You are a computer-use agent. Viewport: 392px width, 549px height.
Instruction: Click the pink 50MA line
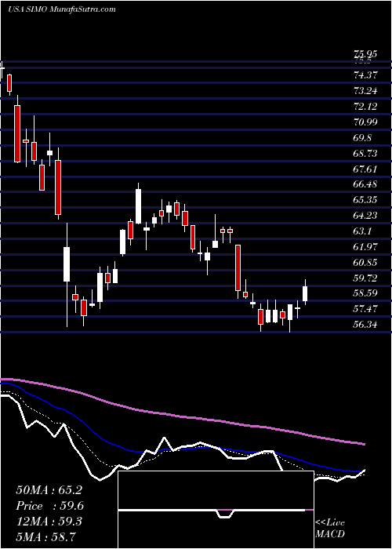pyautogui.click(x=183, y=416)
